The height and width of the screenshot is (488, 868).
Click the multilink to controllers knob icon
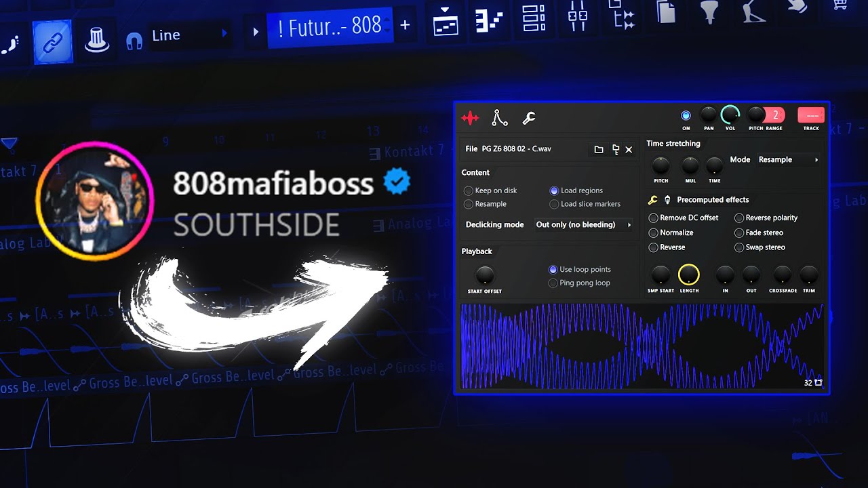coord(98,41)
